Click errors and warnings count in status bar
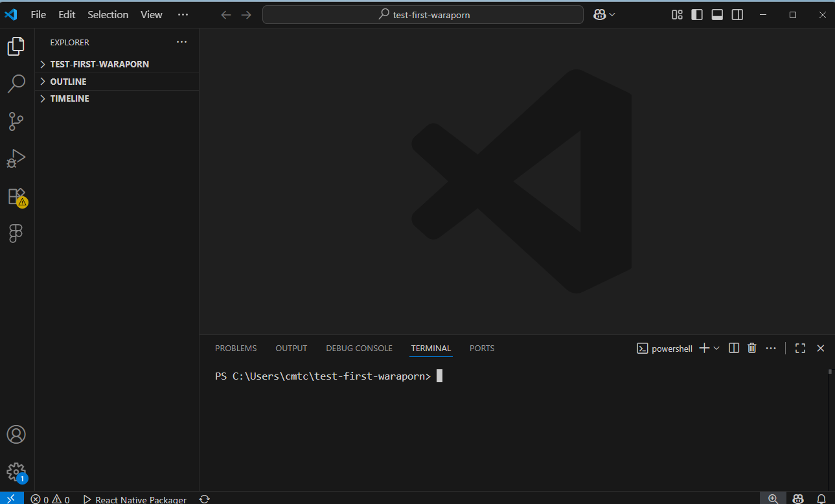This screenshot has width=835, height=504. point(51,499)
